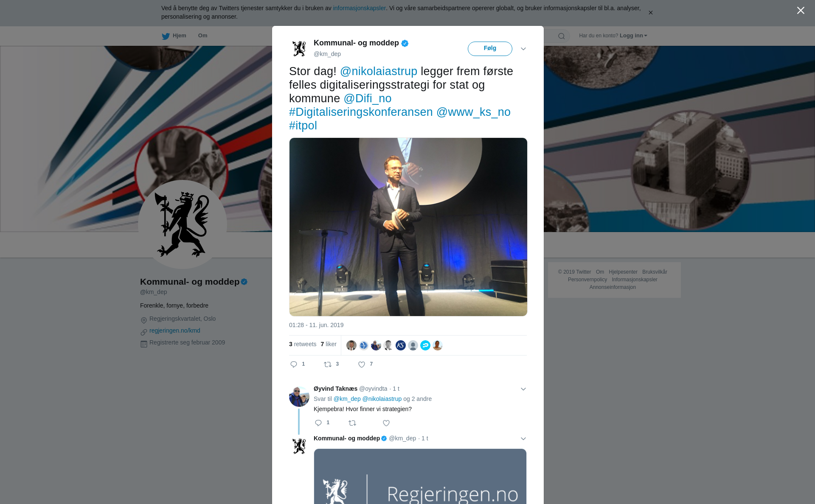Screen dimensions: 815x504
Task: Retweet the Kommunal- og moddep tweet
Action: click(x=328, y=364)
